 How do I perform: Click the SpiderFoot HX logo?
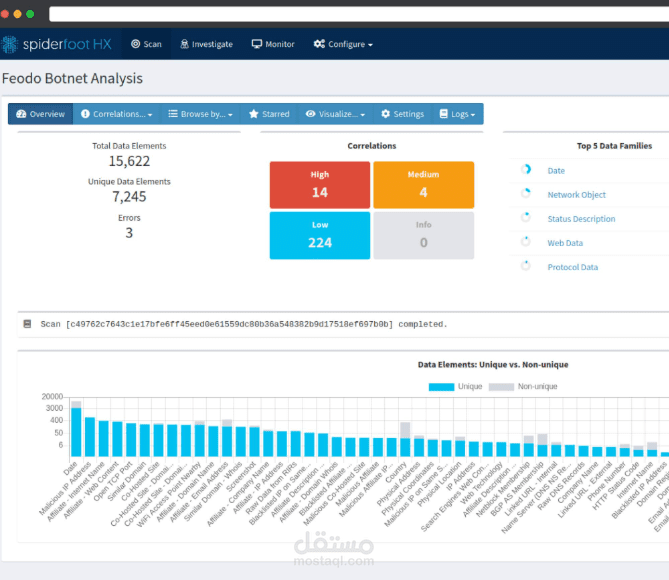click(x=56, y=44)
